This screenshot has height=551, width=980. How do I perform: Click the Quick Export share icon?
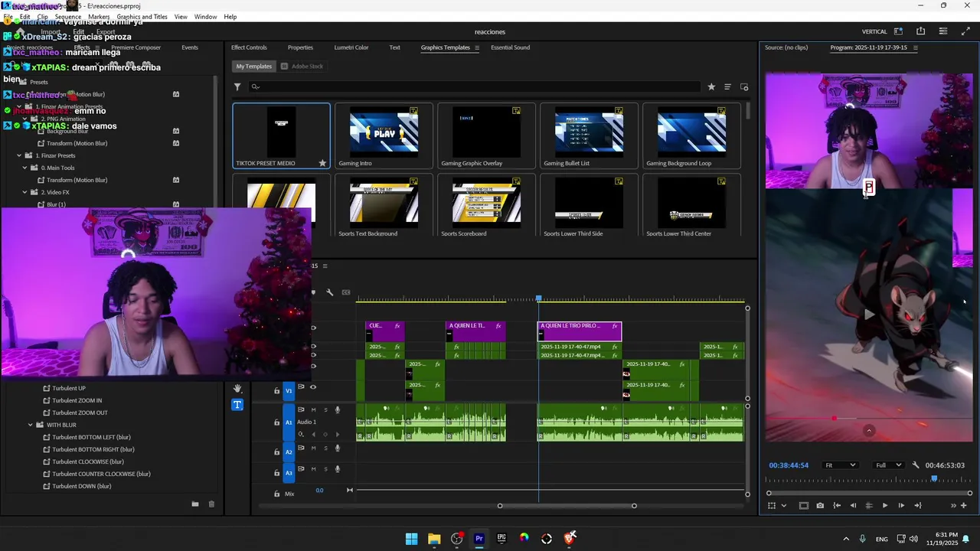point(921,31)
